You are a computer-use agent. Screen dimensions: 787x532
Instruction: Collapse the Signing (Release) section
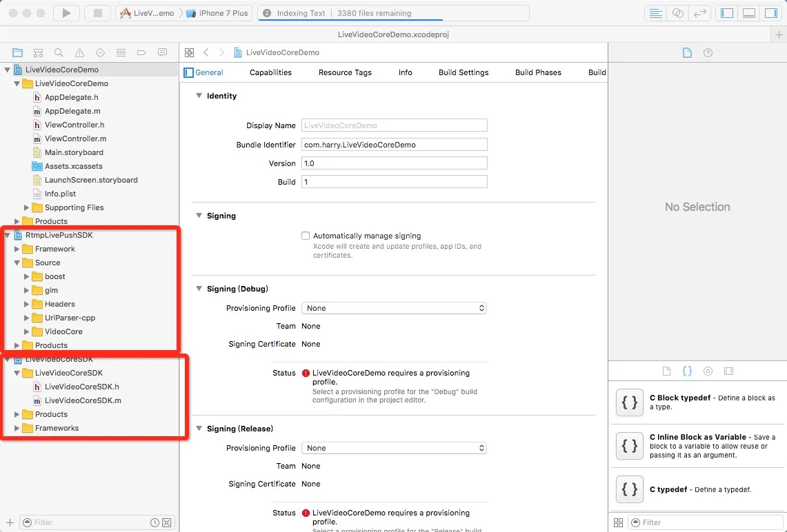coord(199,428)
